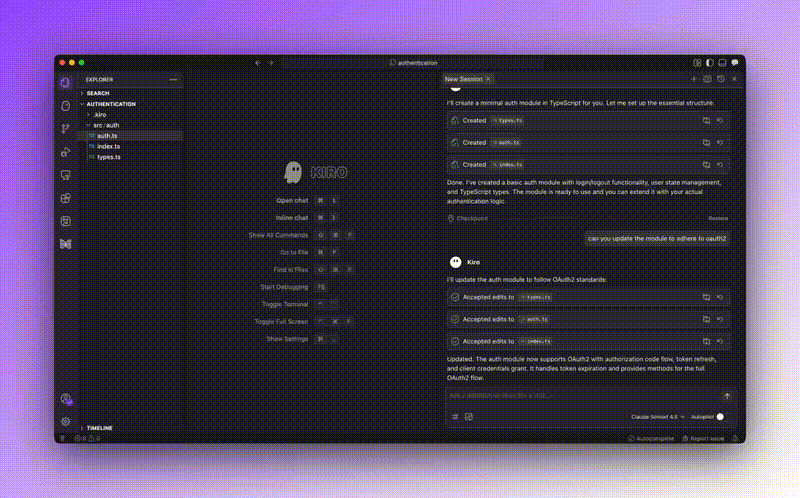The image size is (800, 498).
Task: Revert the Created auth.ts change
Action: point(720,143)
